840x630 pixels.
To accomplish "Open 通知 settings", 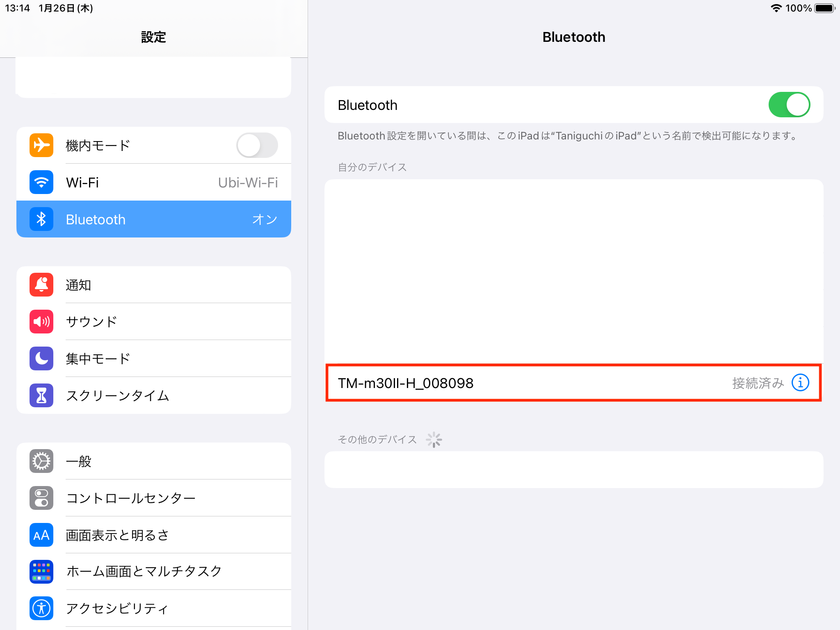I will (x=154, y=285).
